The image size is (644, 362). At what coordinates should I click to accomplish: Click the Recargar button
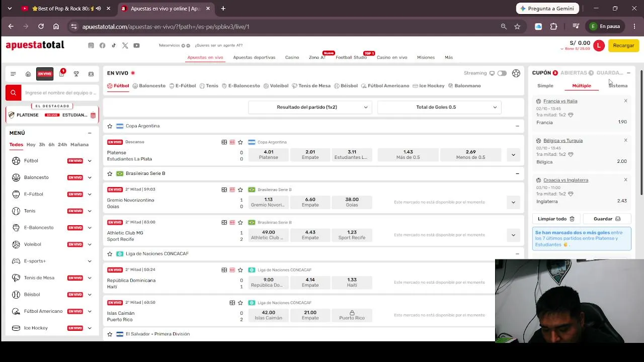click(x=623, y=45)
